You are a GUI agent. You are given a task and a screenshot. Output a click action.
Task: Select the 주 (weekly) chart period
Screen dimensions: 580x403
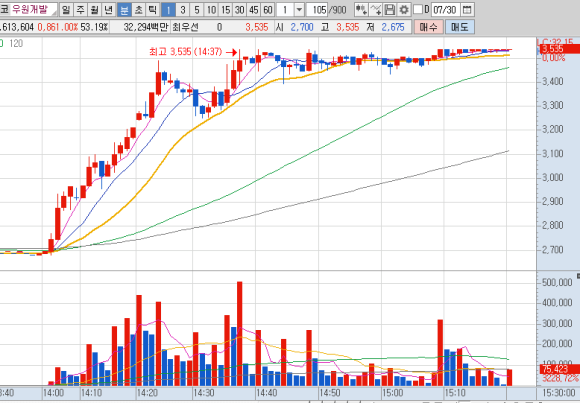80,10
